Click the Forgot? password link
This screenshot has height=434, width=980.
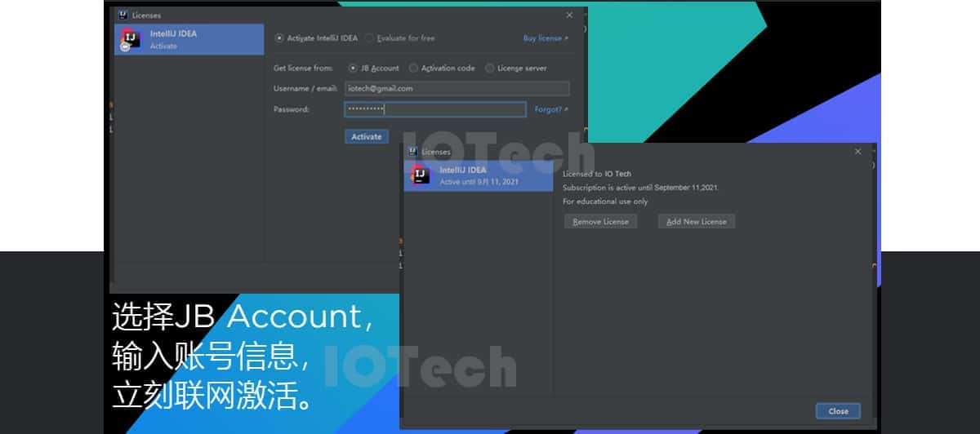pos(551,109)
